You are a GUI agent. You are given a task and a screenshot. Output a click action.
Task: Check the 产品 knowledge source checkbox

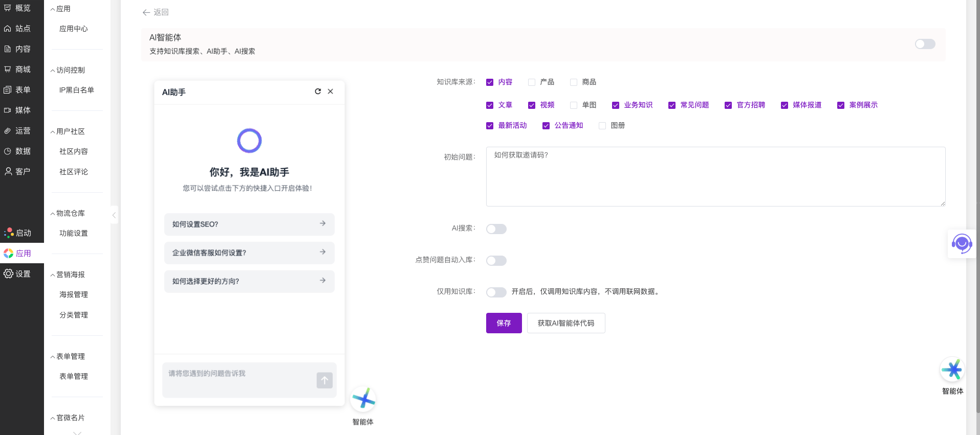(x=532, y=82)
